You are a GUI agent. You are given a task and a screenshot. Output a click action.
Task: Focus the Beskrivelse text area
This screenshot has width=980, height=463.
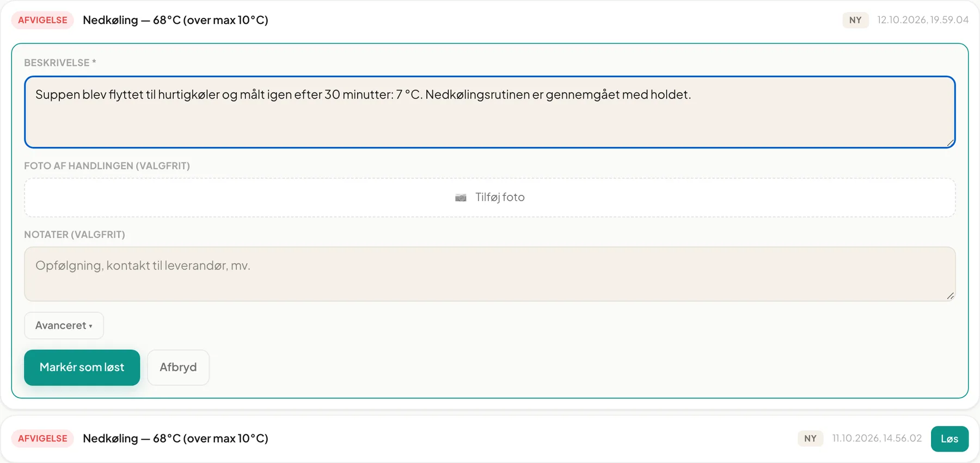[489, 112]
